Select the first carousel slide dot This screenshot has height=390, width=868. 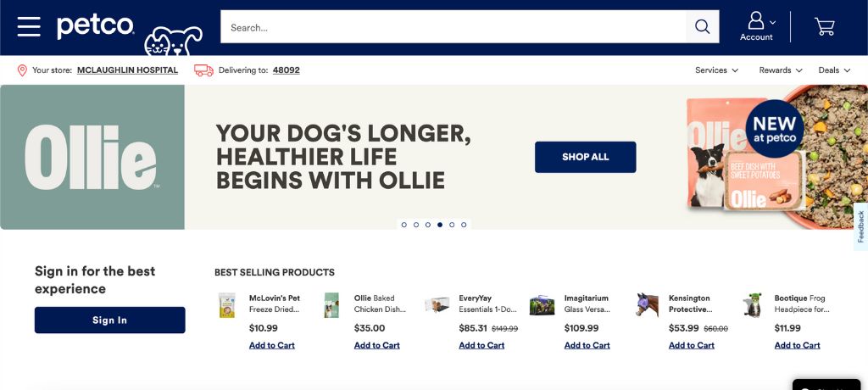[x=404, y=225]
